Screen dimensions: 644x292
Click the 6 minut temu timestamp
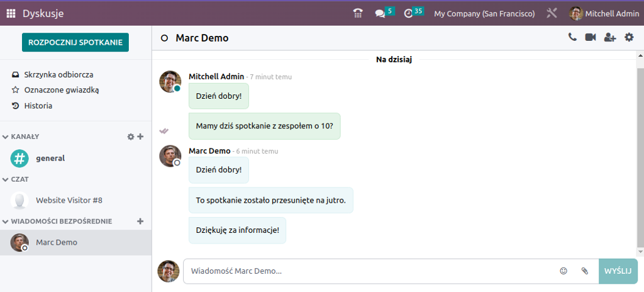tap(257, 151)
